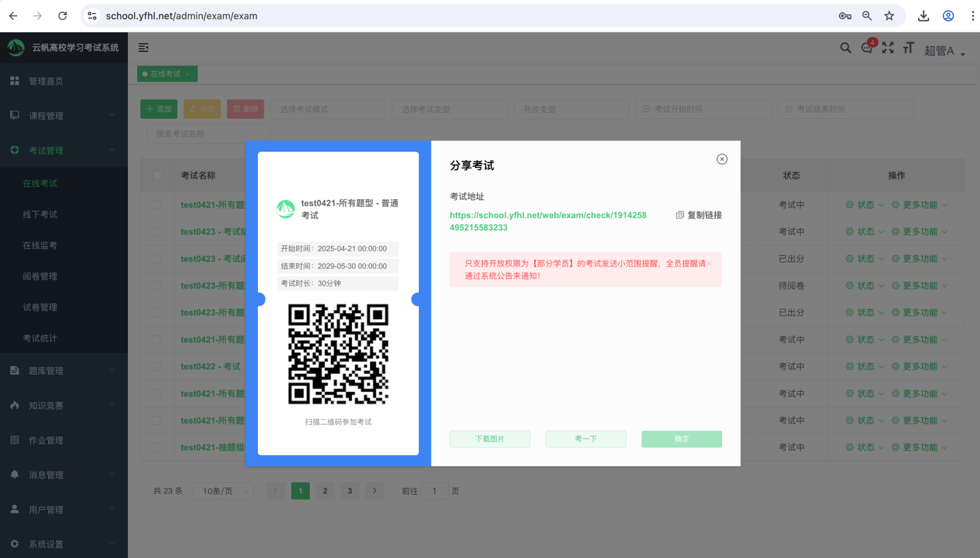Toggle the select-all checkbox in table header
980x558 pixels.
[x=157, y=175]
